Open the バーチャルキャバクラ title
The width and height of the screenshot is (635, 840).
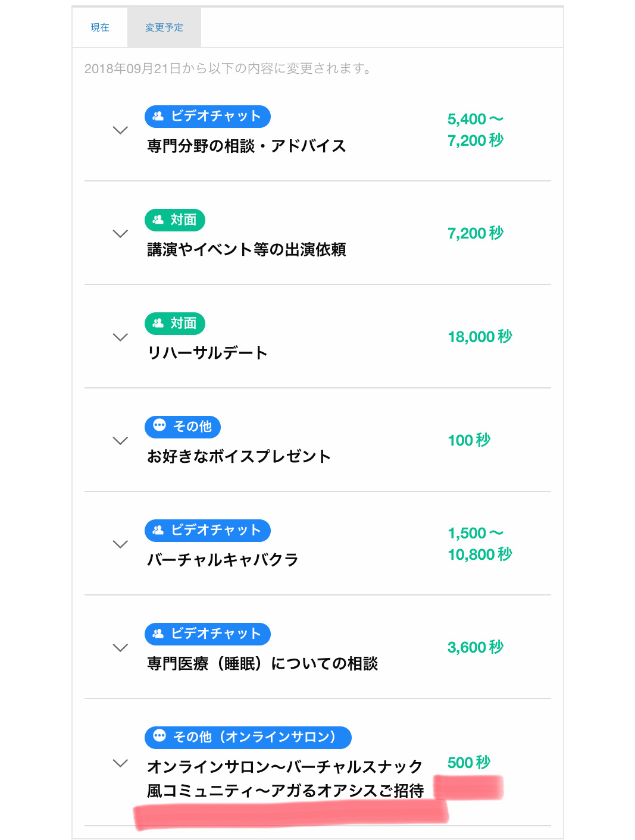point(223,560)
